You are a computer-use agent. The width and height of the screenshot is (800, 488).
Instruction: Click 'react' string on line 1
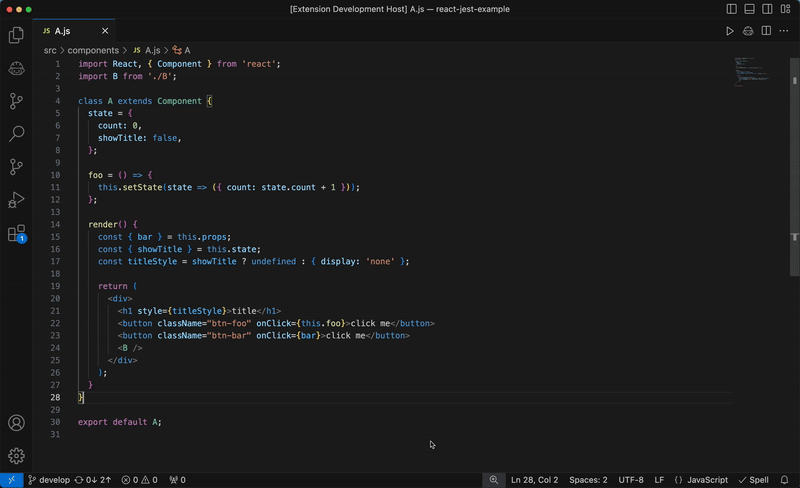(259, 64)
